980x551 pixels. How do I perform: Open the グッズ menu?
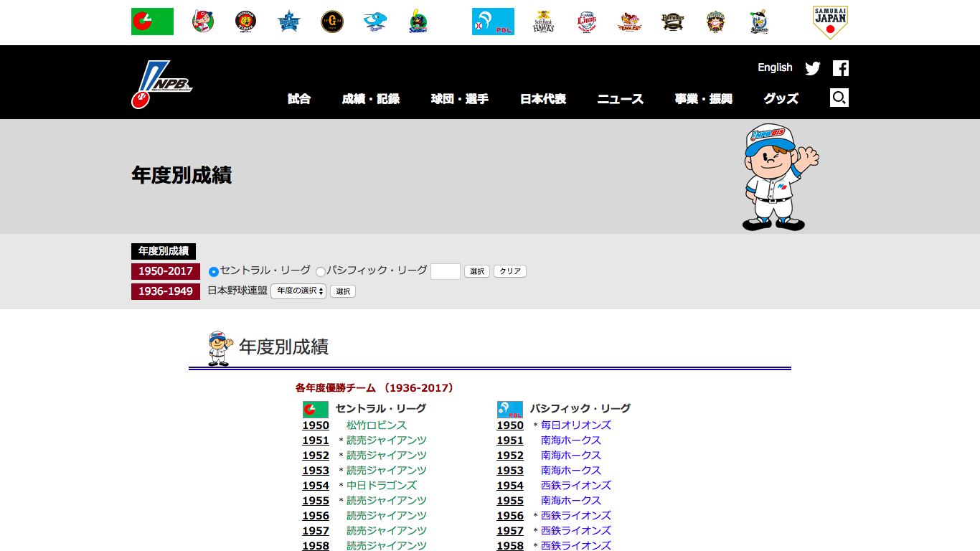point(781,99)
